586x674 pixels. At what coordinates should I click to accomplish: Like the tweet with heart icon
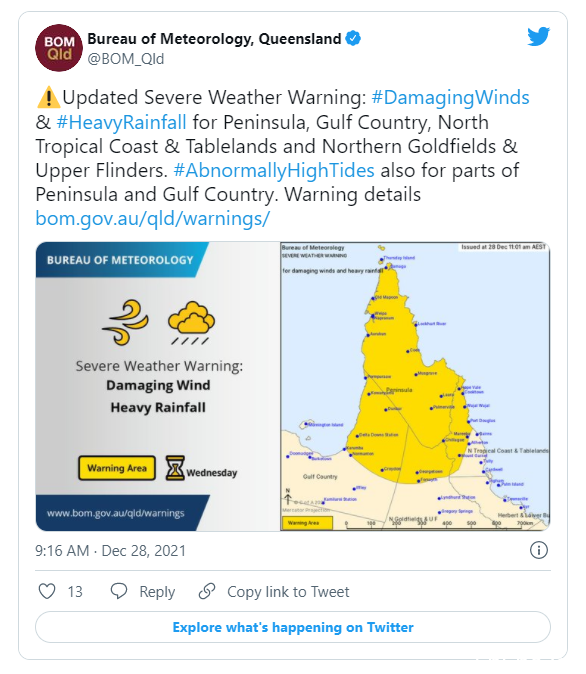click(47, 591)
